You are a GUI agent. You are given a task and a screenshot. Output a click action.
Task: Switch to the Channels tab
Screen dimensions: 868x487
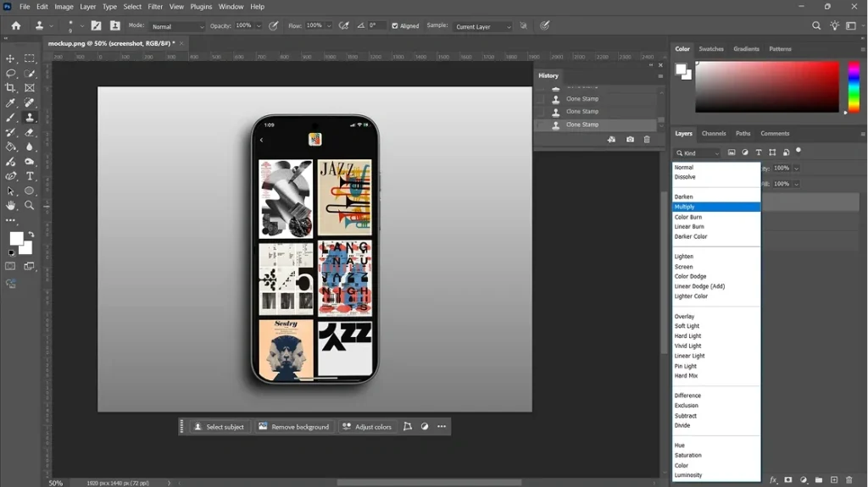pyautogui.click(x=714, y=133)
